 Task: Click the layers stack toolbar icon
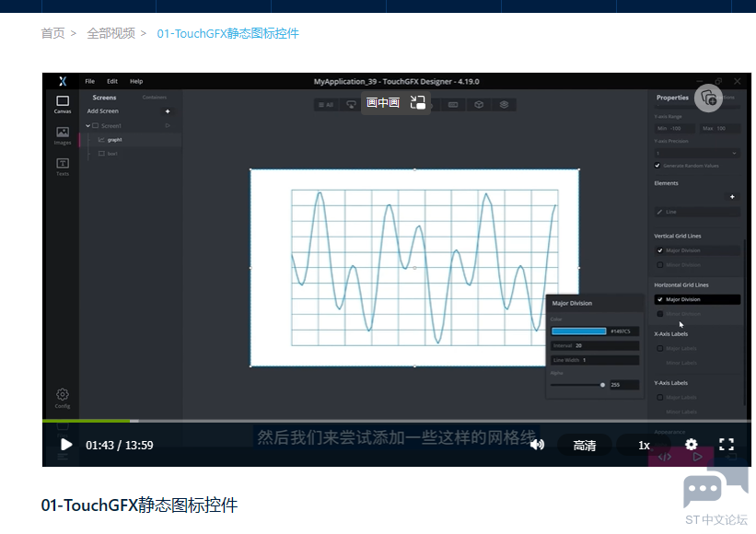tap(504, 105)
